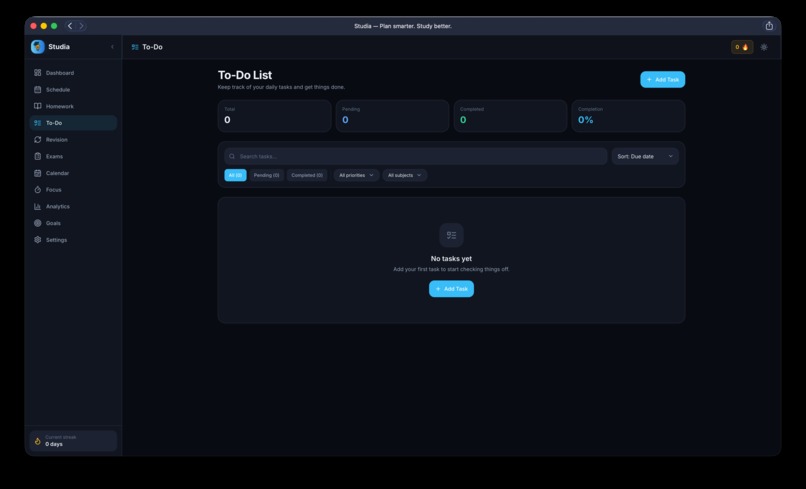Click the Completion 0% stat card
The image size is (806, 489).
coord(628,116)
